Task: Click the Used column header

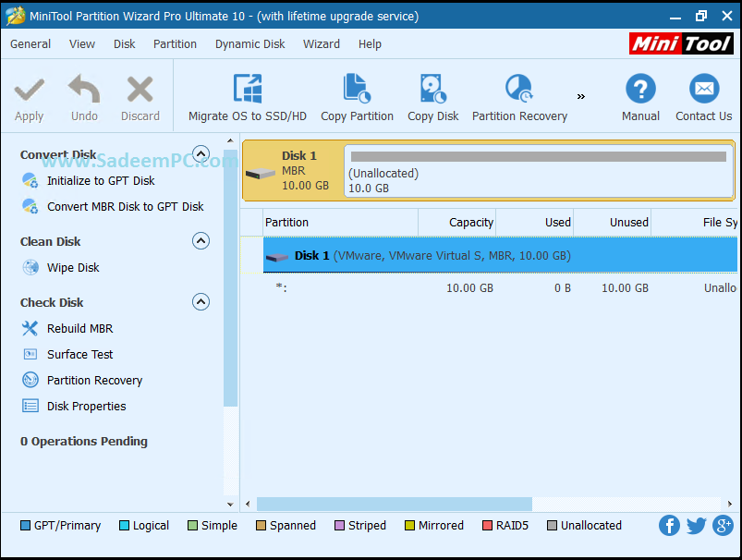Action: click(535, 223)
